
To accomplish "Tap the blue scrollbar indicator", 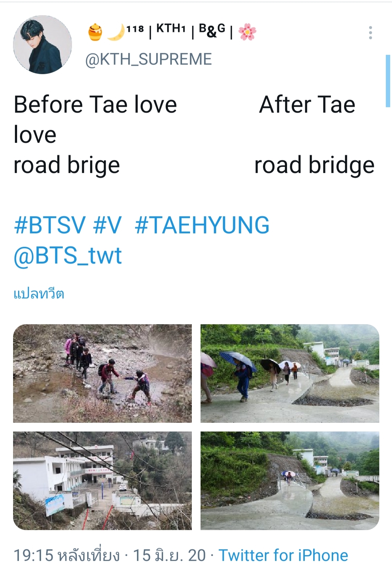I will [388, 81].
